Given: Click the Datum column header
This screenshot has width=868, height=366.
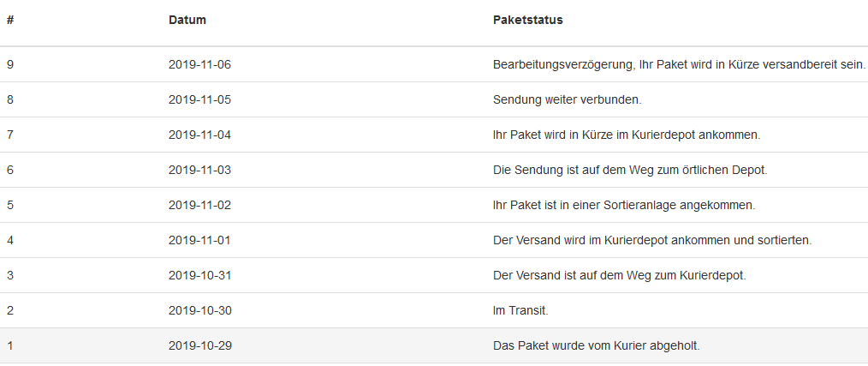Looking at the screenshot, I should 187,20.
